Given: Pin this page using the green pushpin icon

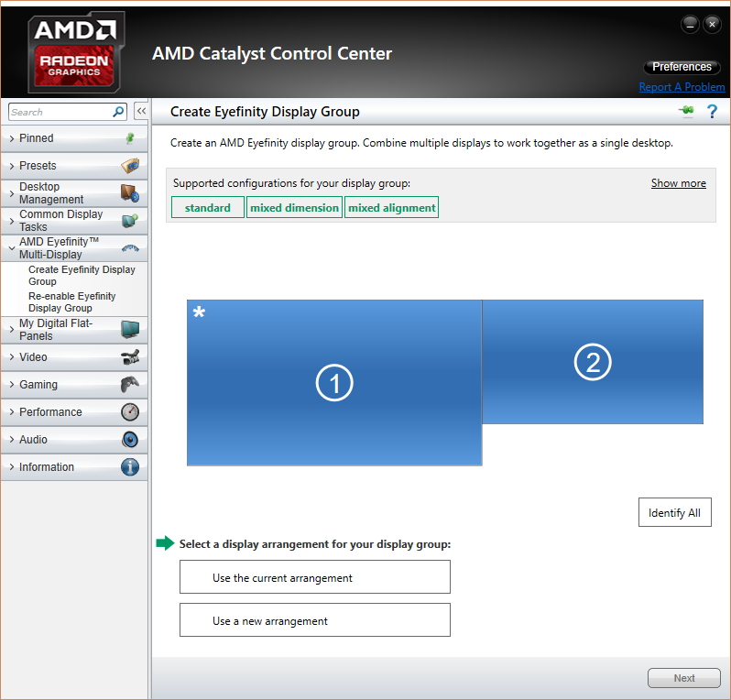Looking at the screenshot, I should 686,111.
